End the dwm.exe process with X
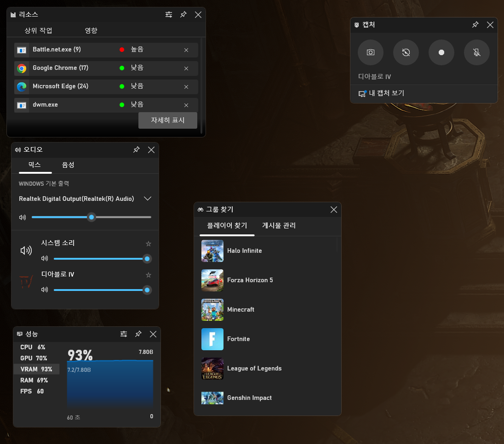 186,105
